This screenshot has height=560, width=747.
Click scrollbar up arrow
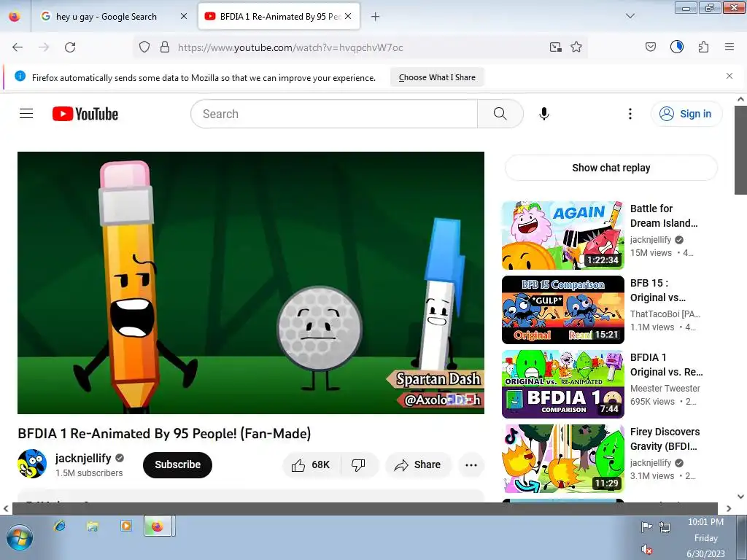(x=741, y=99)
